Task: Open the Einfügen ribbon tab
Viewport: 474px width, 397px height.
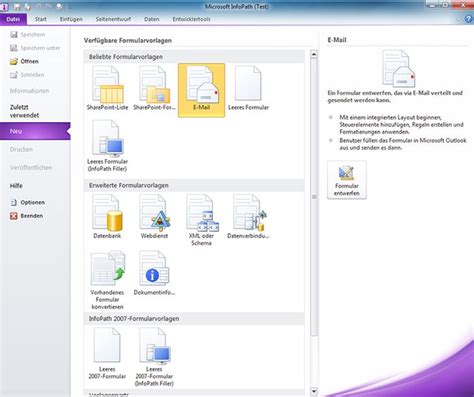Action: pos(71,19)
